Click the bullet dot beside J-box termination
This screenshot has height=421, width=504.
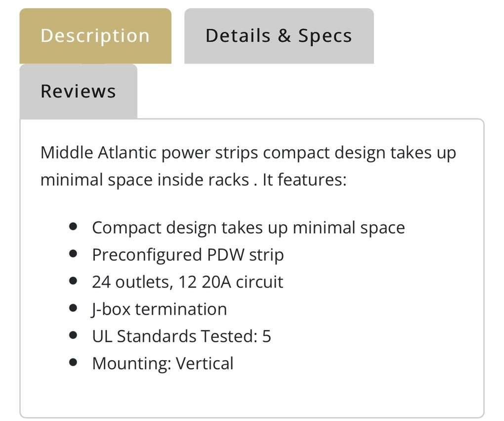(x=74, y=308)
